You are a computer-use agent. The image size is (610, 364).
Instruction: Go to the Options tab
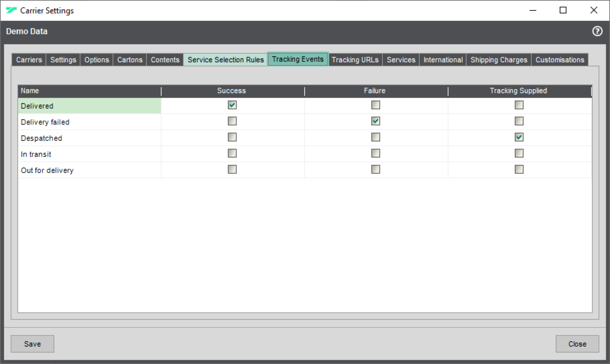click(x=97, y=60)
